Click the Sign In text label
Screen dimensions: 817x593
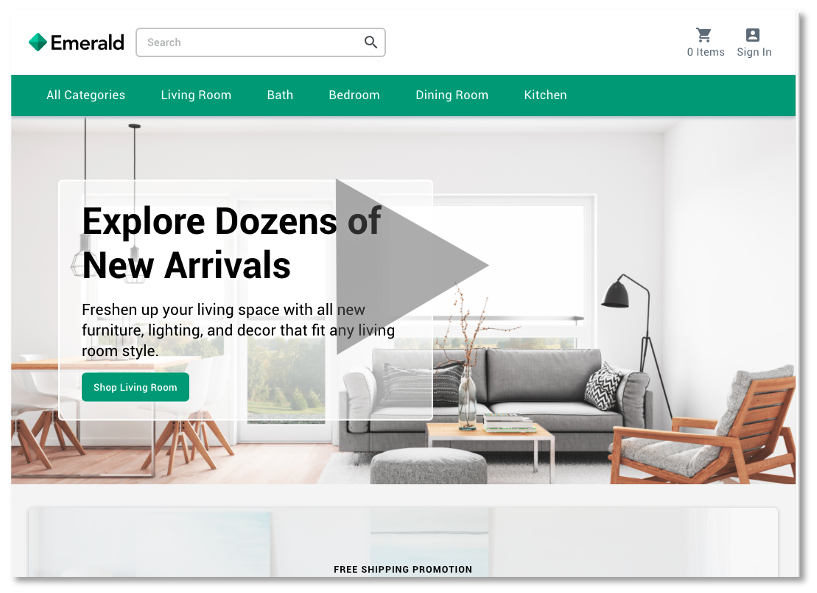click(x=754, y=52)
